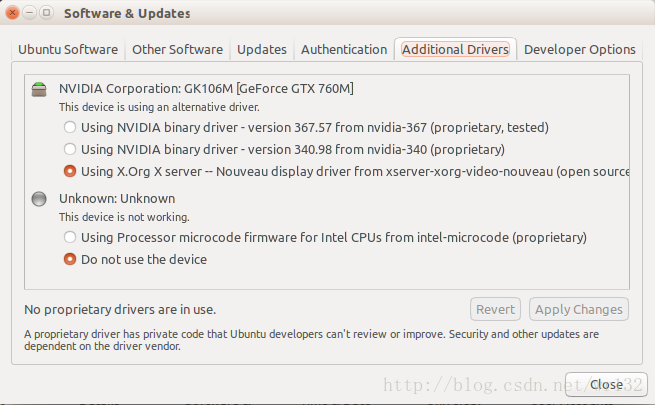Minimize the Software & Updates window

(30, 13)
